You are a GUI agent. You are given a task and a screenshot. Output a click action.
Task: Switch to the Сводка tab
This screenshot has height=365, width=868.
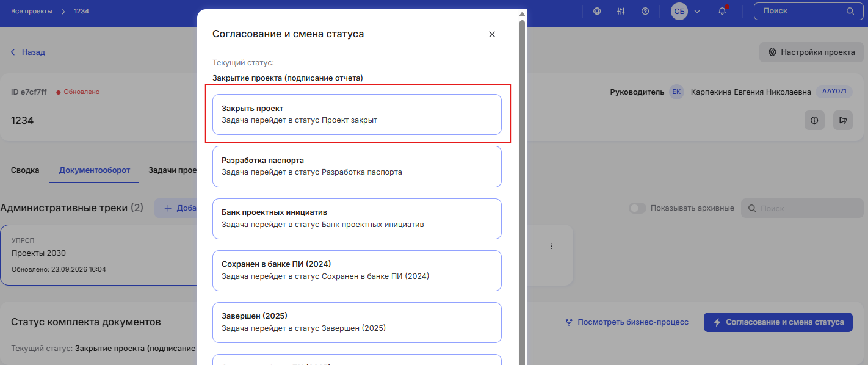pyautogui.click(x=25, y=170)
